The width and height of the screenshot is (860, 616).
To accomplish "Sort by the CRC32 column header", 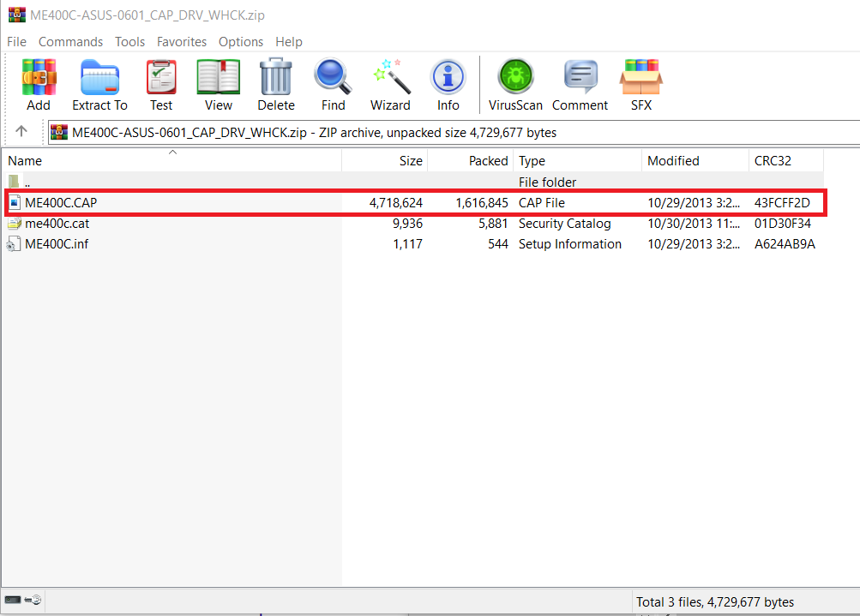I will pos(786,160).
